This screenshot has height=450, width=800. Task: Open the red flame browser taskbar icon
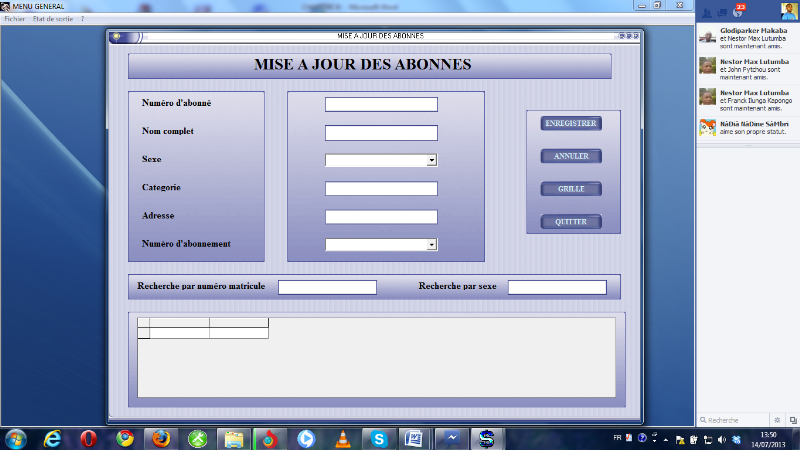(270, 439)
